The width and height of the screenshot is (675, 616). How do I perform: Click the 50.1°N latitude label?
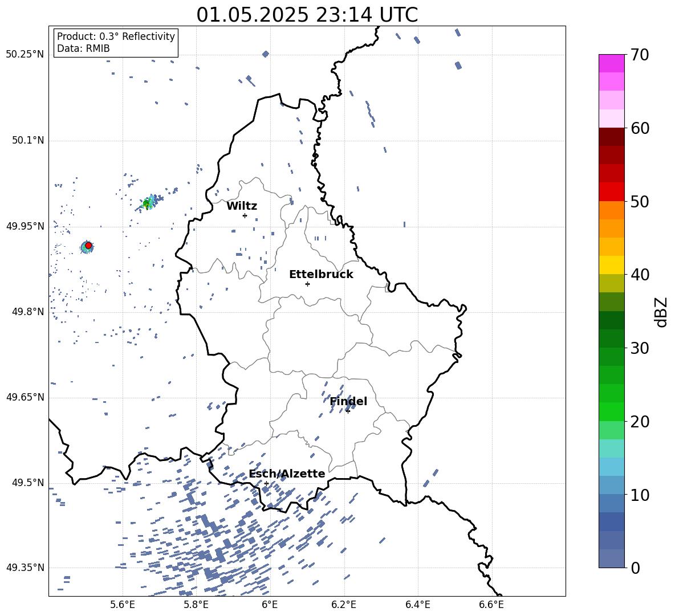28,141
